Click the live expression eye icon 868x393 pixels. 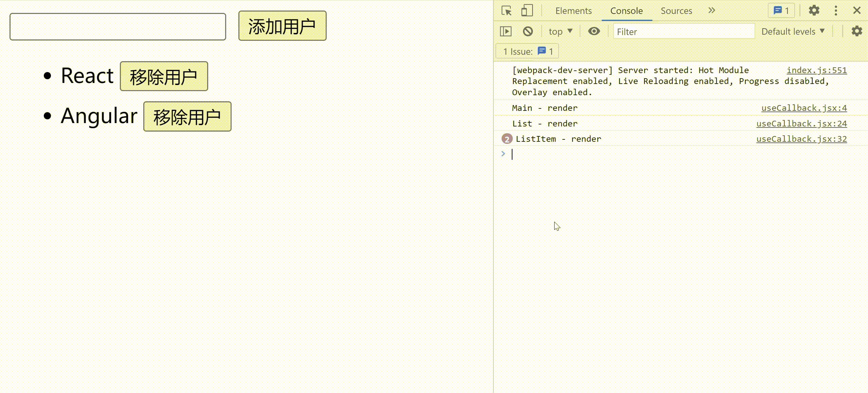594,31
